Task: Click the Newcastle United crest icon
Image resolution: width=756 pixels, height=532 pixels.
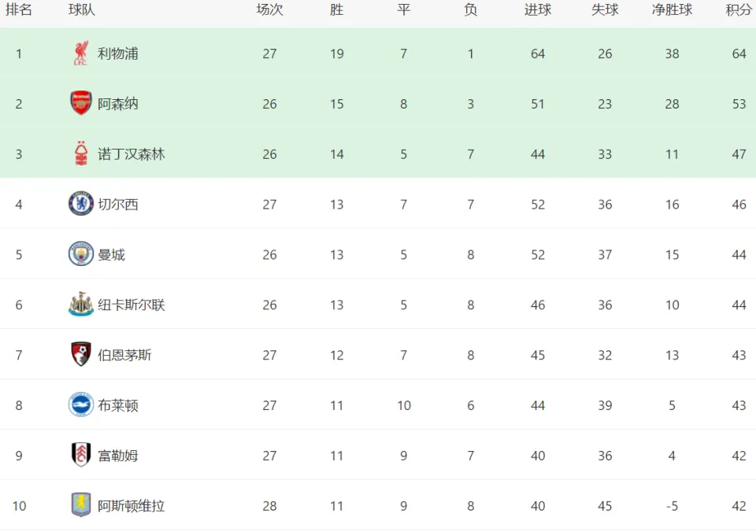Action: pyautogui.click(x=81, y=304)
